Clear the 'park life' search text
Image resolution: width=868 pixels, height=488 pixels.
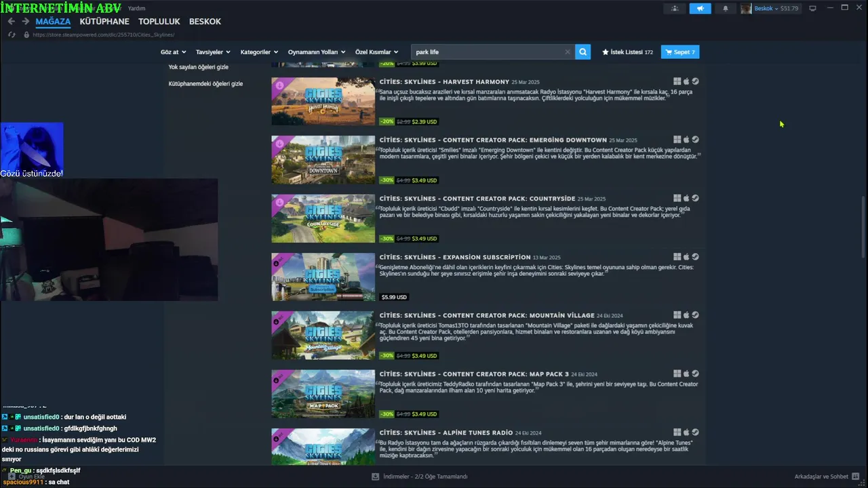coord(568,52)
